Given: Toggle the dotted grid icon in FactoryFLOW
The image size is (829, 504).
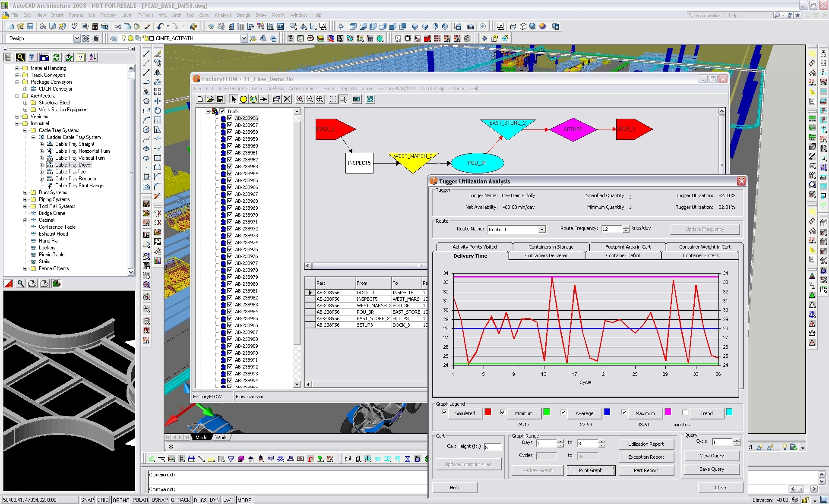Looking at the screenshot, I should (333, 99).
